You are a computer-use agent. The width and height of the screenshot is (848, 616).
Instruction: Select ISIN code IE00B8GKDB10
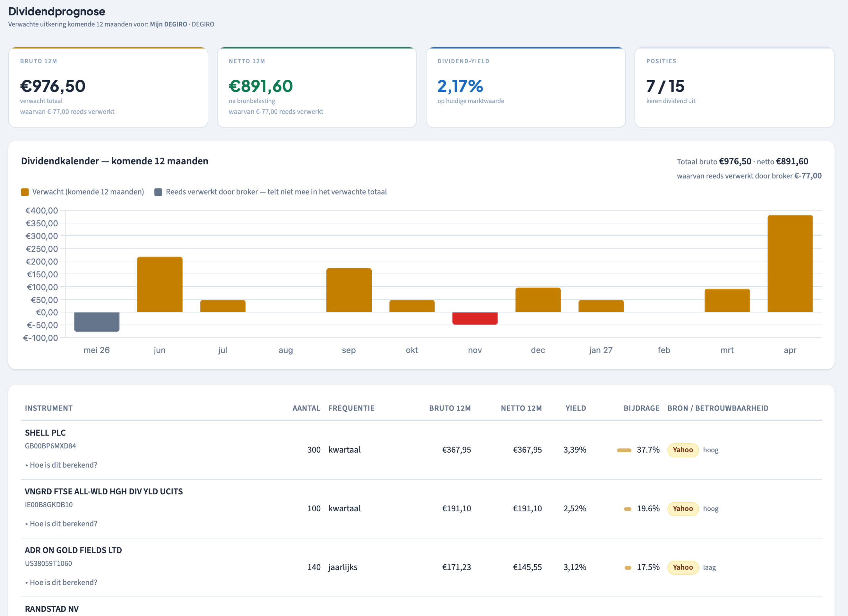(x=49, y=505)
